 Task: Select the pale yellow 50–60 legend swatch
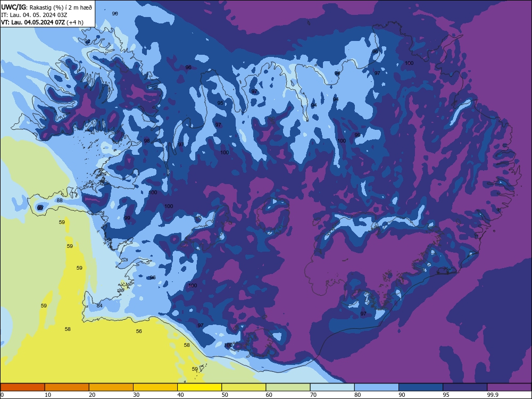tap(244, 387)
